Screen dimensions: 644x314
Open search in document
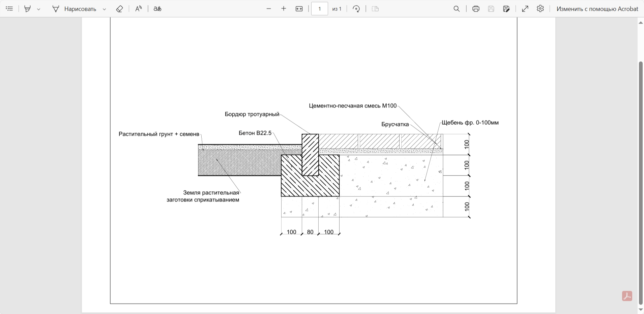(457, 9)
